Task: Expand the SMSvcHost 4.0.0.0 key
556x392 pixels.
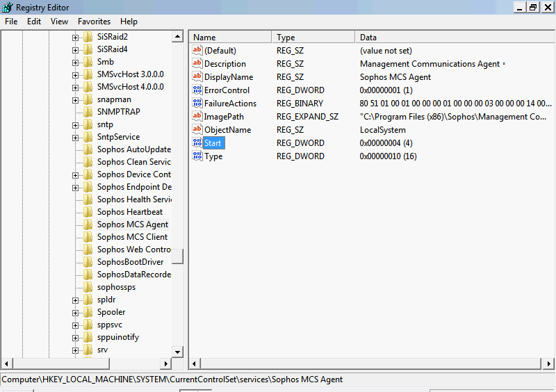Action: pyautogui.click(x=75, y=88)
